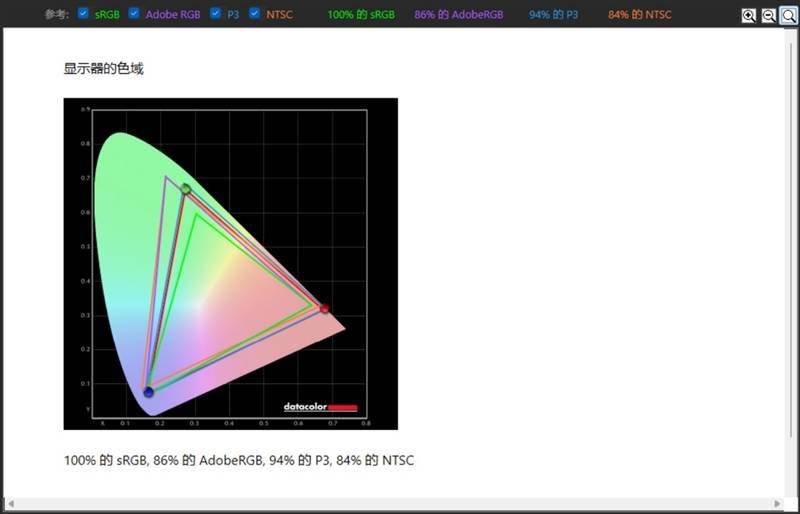Image resolution: width=800 pixels, height=514 pixels.
Task: Click the vertical scrollbar thumb
Action: point(791,240)
